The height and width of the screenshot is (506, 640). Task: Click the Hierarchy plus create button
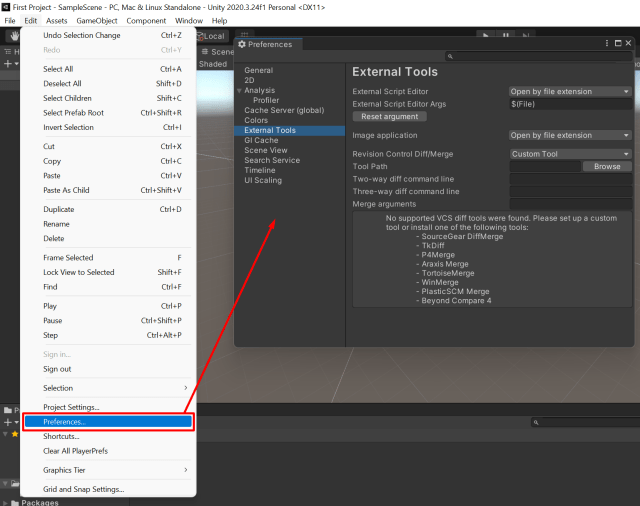tap(7, 64)
